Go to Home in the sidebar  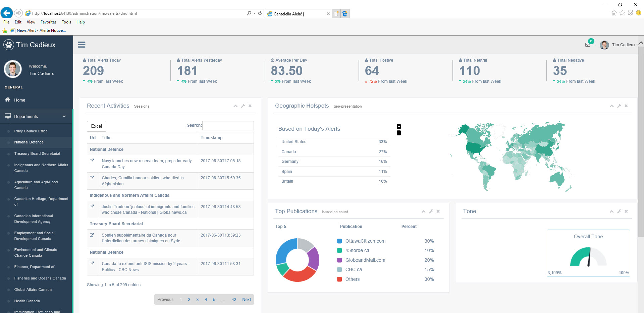click(x=19, y=100)
